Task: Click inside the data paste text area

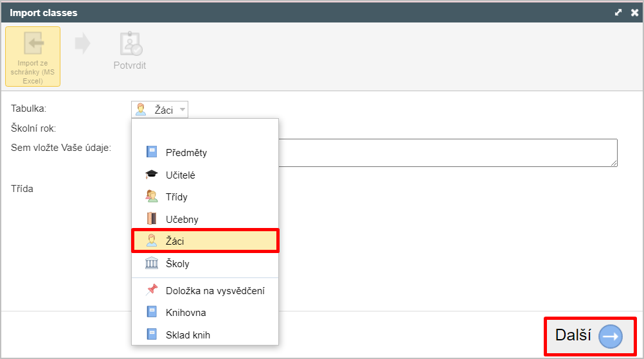Action: [448, 153]
